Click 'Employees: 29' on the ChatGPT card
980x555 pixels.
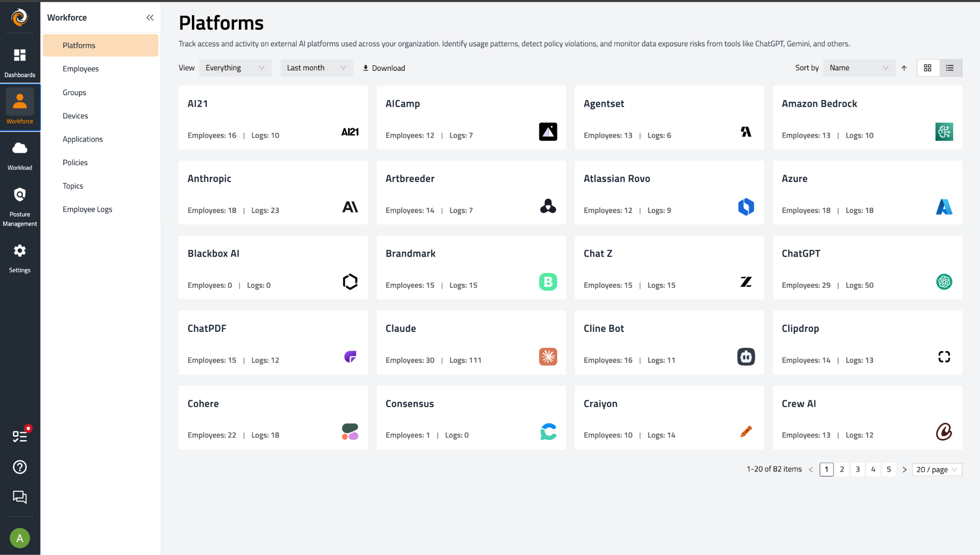point(806,285)
